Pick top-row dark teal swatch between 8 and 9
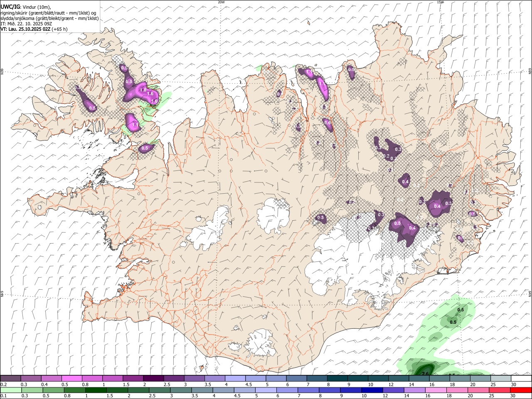 [337, 378]
